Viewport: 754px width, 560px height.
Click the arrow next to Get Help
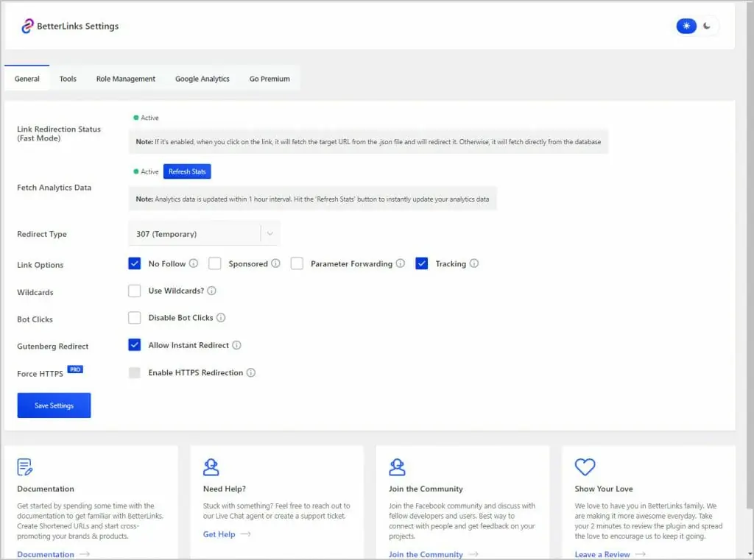pos(246,534)
